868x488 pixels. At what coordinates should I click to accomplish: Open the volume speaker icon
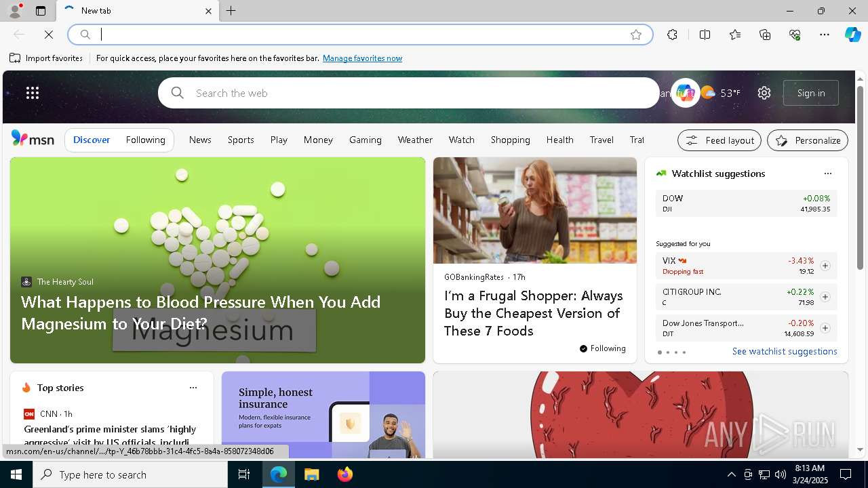point(780,474)
